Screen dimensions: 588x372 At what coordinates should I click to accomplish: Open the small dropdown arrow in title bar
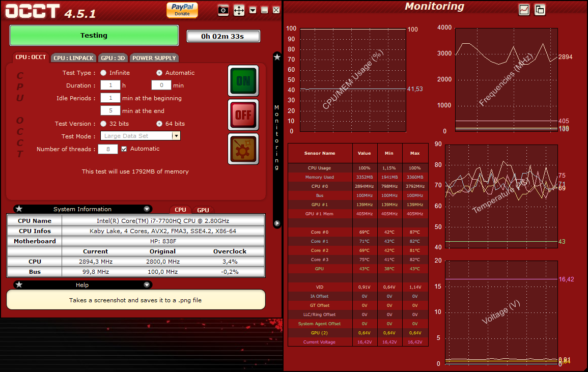[x=253, y=10]
